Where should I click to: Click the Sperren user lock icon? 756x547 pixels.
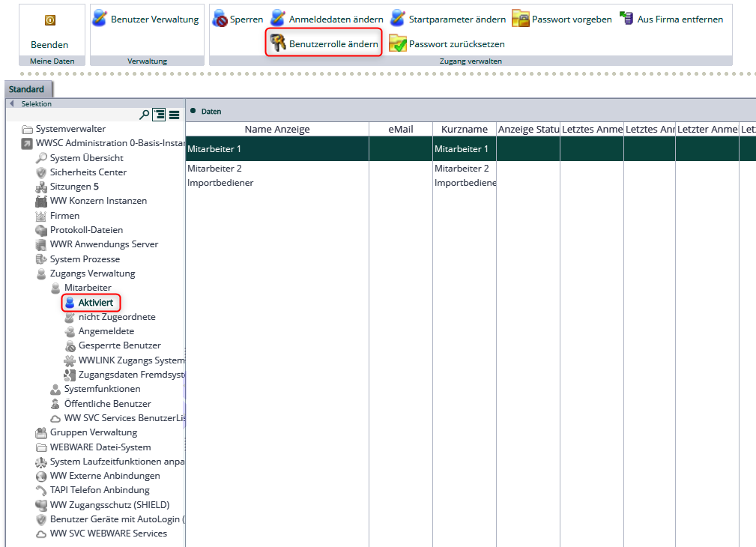[x=220, y=19]
